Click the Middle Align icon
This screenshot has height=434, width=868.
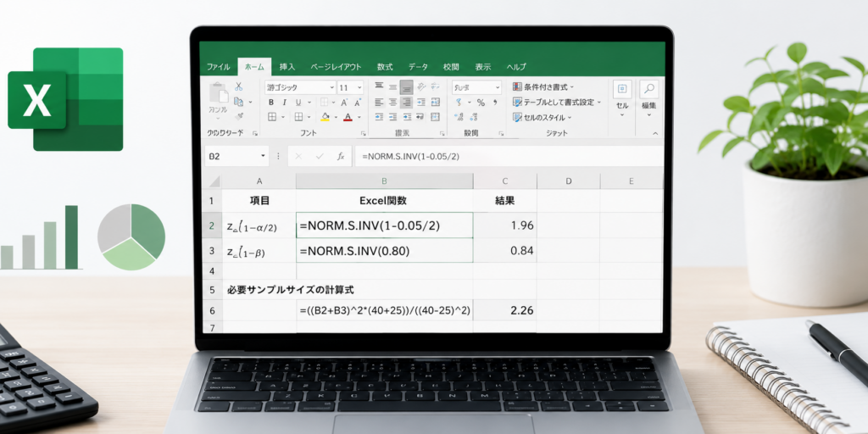click(393, 87)
